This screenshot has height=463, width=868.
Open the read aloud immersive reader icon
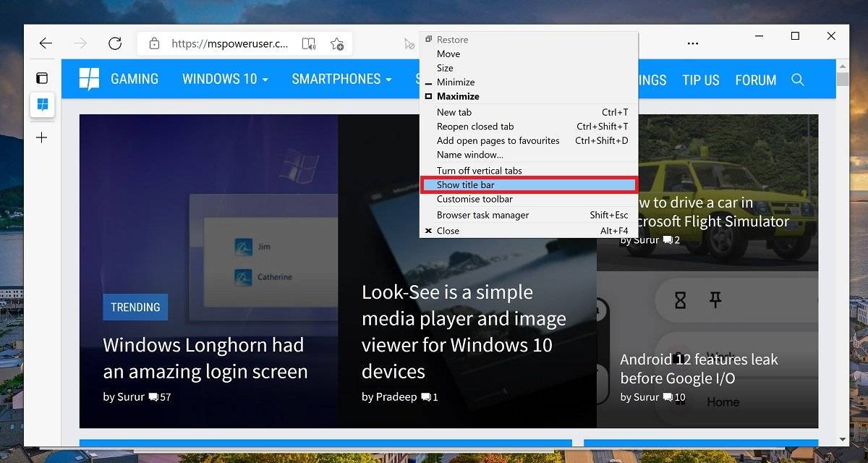point(309,43)
